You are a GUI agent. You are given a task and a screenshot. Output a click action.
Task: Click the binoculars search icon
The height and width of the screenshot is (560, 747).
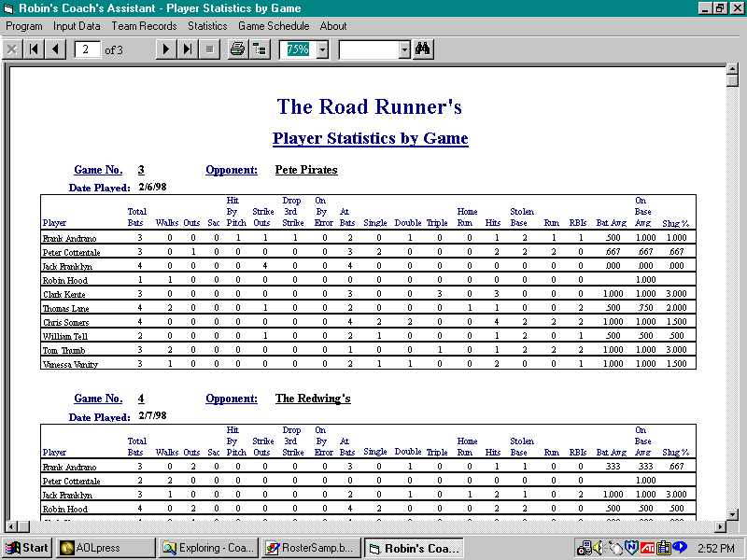[423, 49]
